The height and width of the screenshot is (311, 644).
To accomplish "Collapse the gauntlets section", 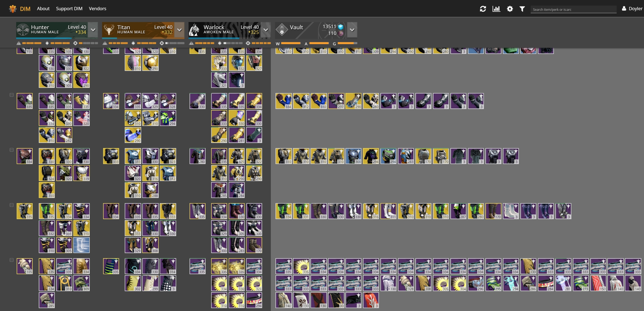I will point(12,95).
